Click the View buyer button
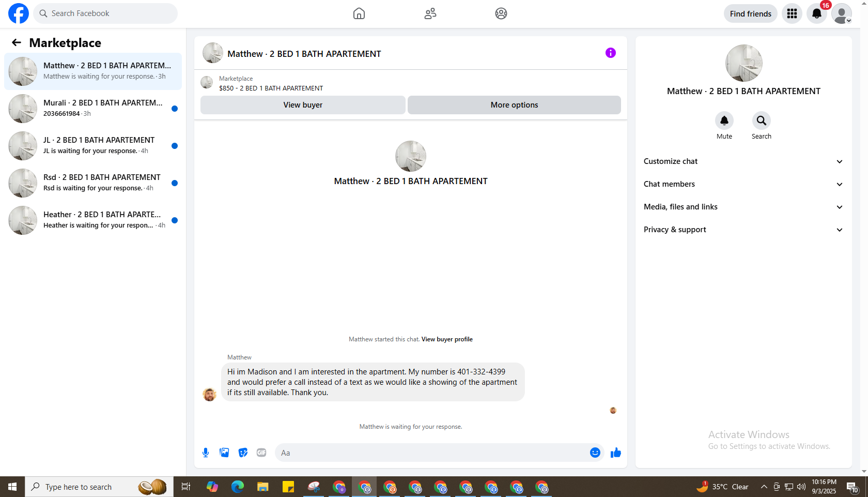The width and height of the screenshot is (868, 497). click(x=303, y=105)
